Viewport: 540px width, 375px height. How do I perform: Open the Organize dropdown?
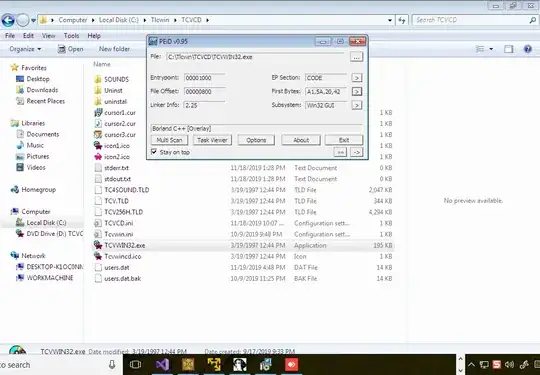click(x=25, y=49)
